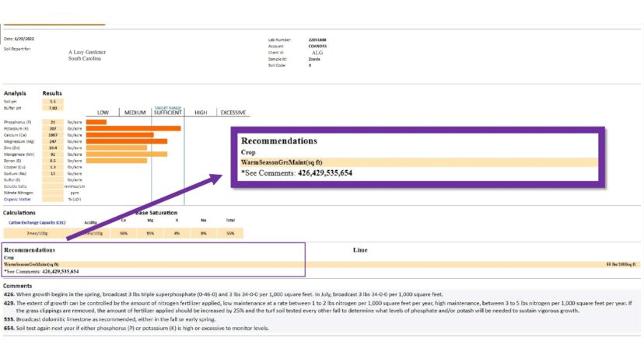This screenshot has height=362, width=644.
Task: Click the EXCESSIVE column header
Action: (x=233, y=113)
